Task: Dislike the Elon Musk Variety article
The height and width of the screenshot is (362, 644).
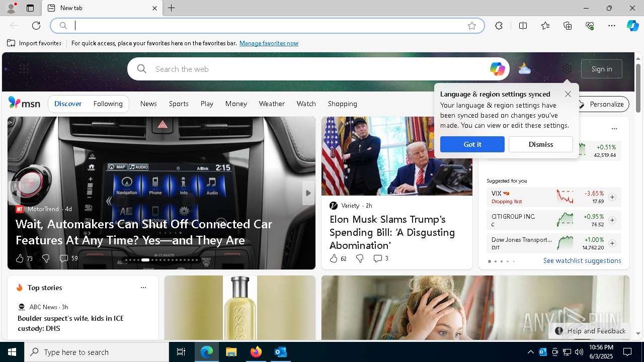Action: (360, 258)
